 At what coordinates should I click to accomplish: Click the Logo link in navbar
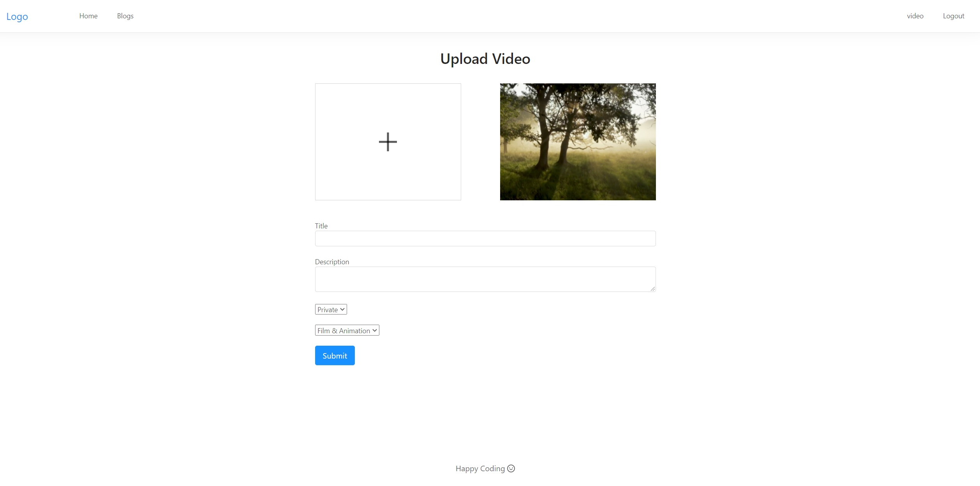tap(17, 16)
